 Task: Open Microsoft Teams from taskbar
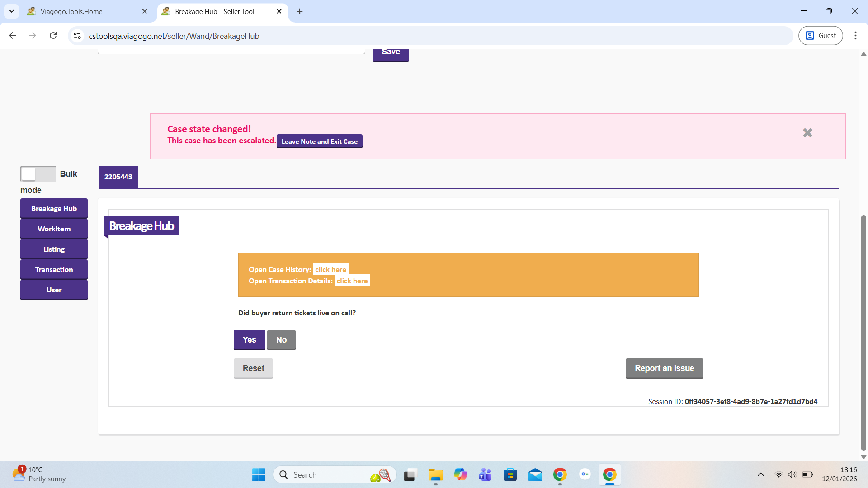pos(485,475)
